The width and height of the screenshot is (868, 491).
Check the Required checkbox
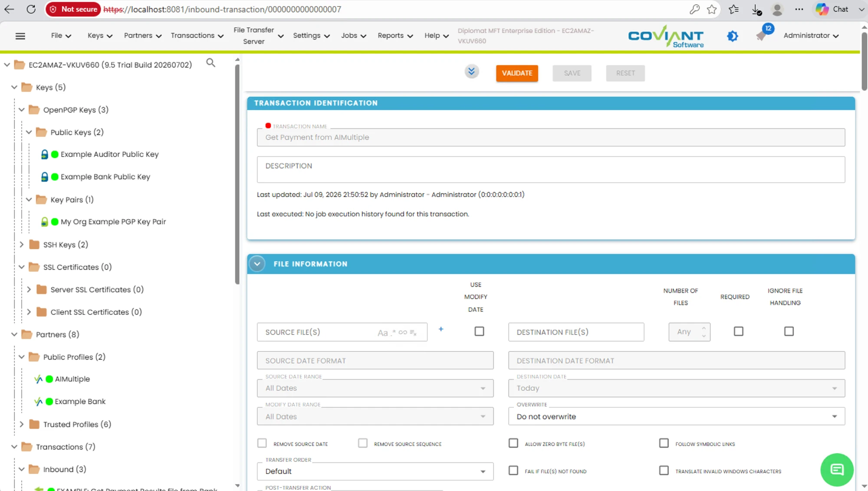738,331
